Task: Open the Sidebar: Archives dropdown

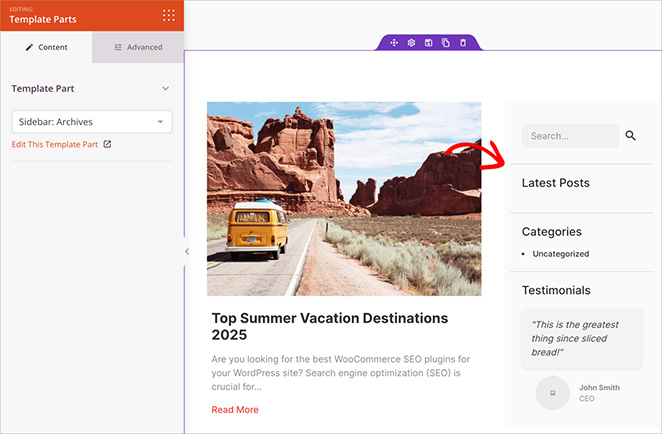Action: click(x=92, y=122)
